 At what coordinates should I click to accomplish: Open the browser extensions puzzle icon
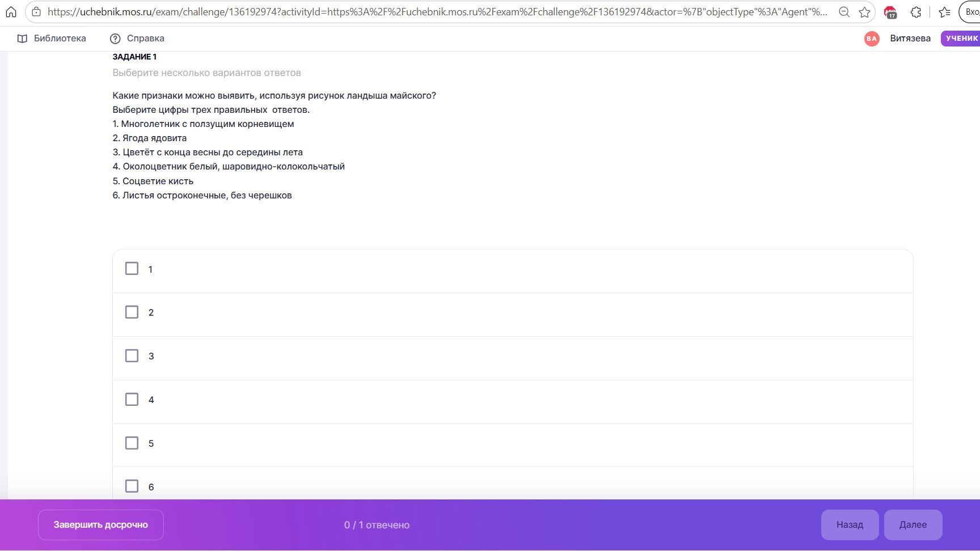click(916, 11)
